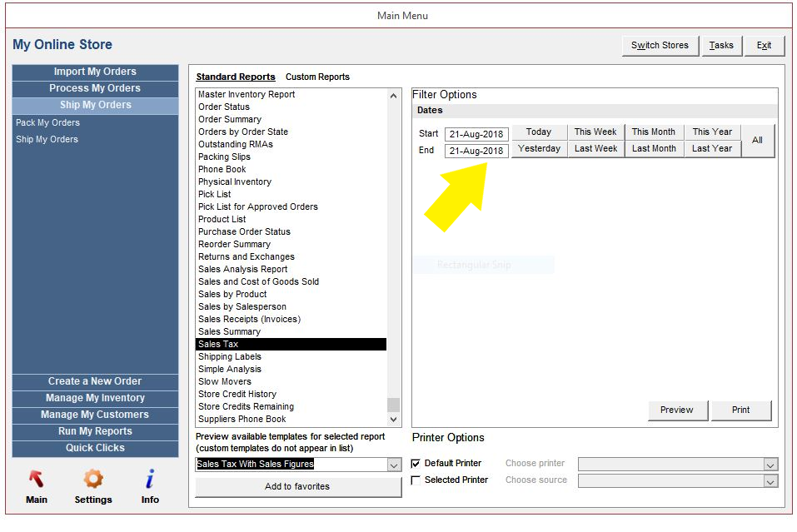Open the Settings gear icon

tap(93, 480)
